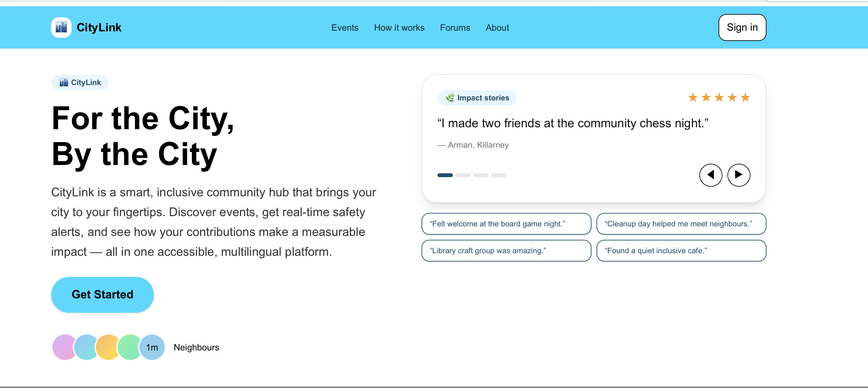Click the green neighbour avatar
The image size is (868, 392).
pyautogui.click(x=128, y=347)
